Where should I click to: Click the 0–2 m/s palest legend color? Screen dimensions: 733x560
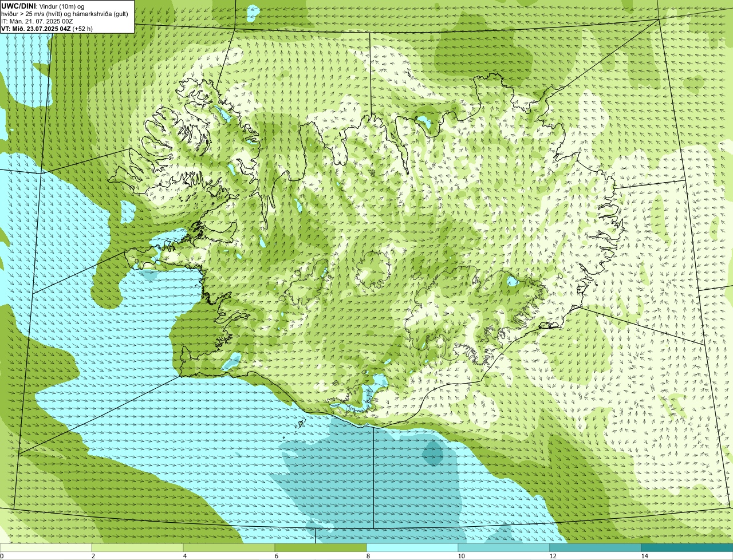coord(46,547)
